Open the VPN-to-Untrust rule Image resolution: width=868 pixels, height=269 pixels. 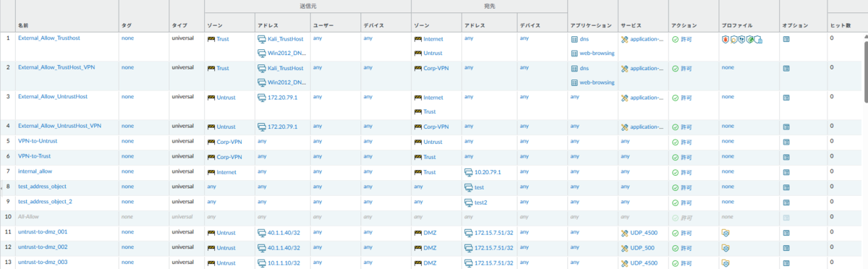(x=38, y=140)
